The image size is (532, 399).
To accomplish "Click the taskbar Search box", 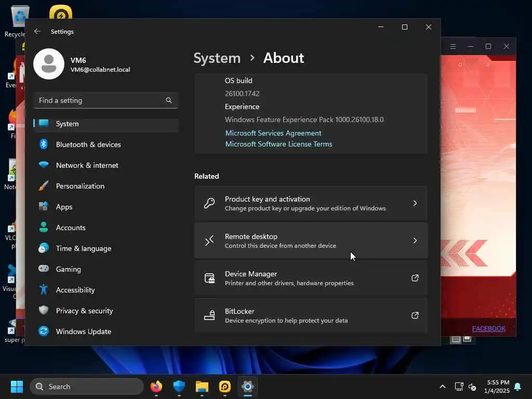I will click(x=87, y=387).
